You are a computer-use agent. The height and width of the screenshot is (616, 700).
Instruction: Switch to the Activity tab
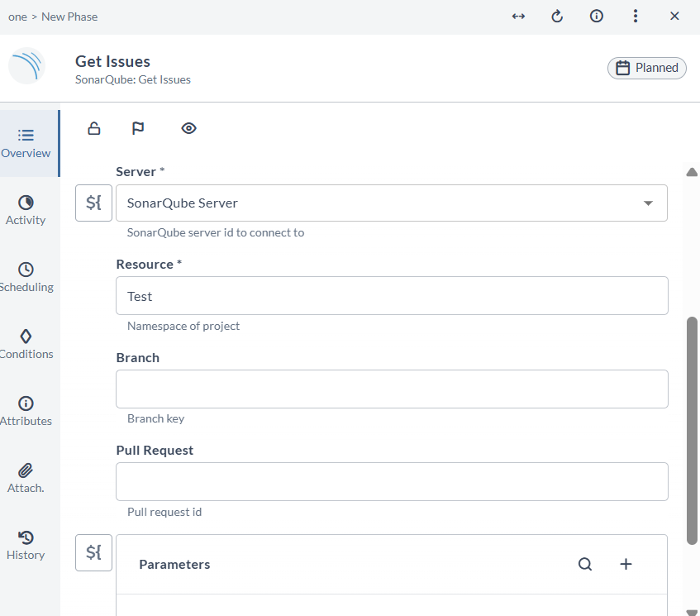click(x=26, y=210)
